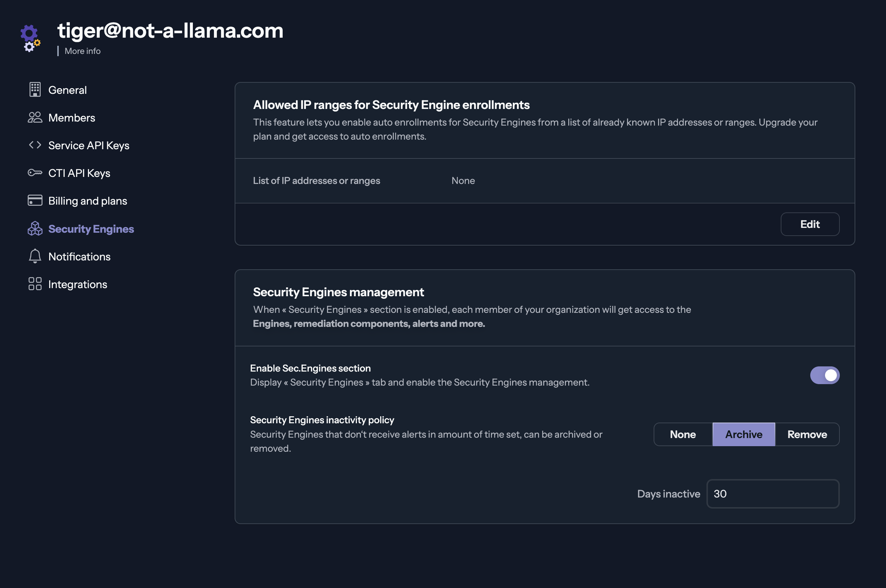This screenshot has height=588, width=886.
Task: Click the gears logo in the top-left corner
Action: point(30,38)
